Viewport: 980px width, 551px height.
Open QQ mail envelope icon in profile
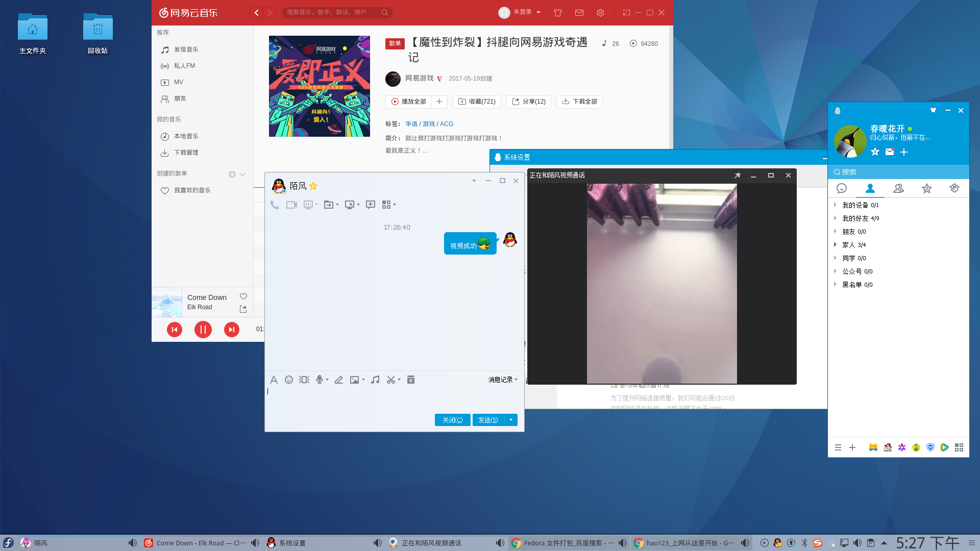point(890,152)
